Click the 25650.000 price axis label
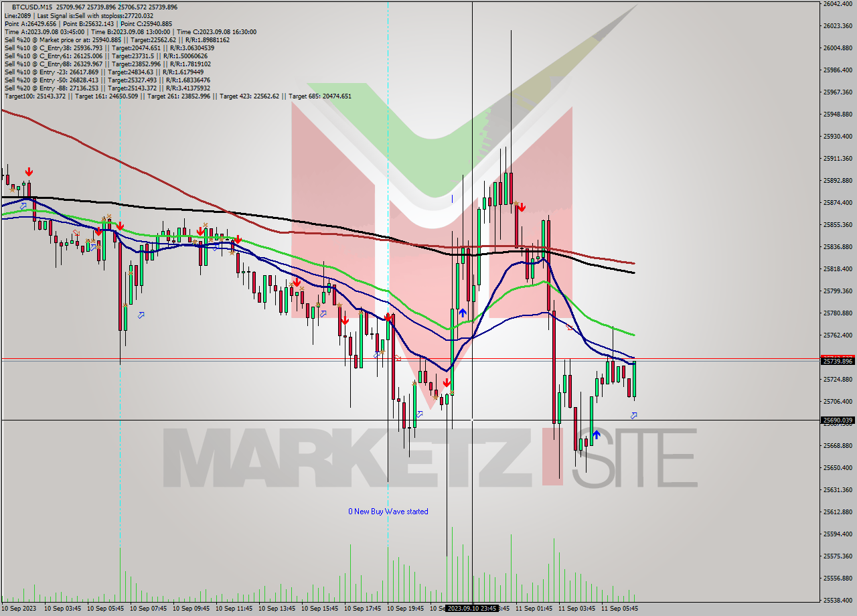The image size is (857, 616). tap(838, 468)
